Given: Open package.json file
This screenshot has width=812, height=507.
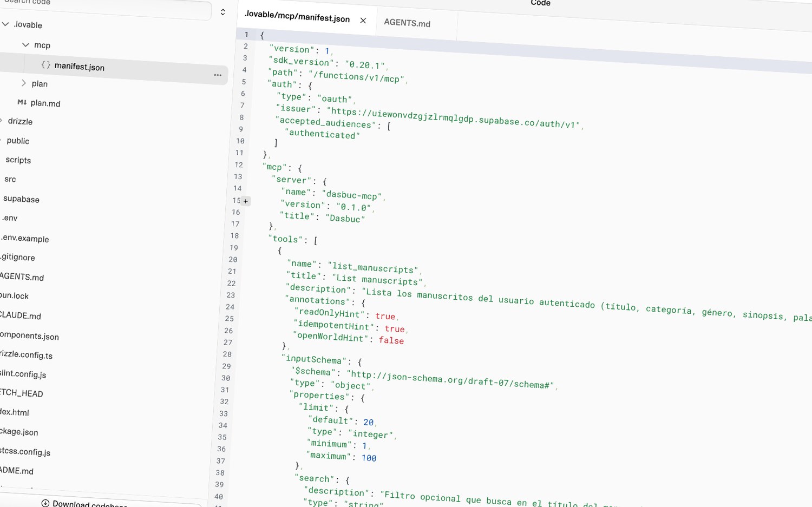Looking at the screenshot, I should [19, 431].
